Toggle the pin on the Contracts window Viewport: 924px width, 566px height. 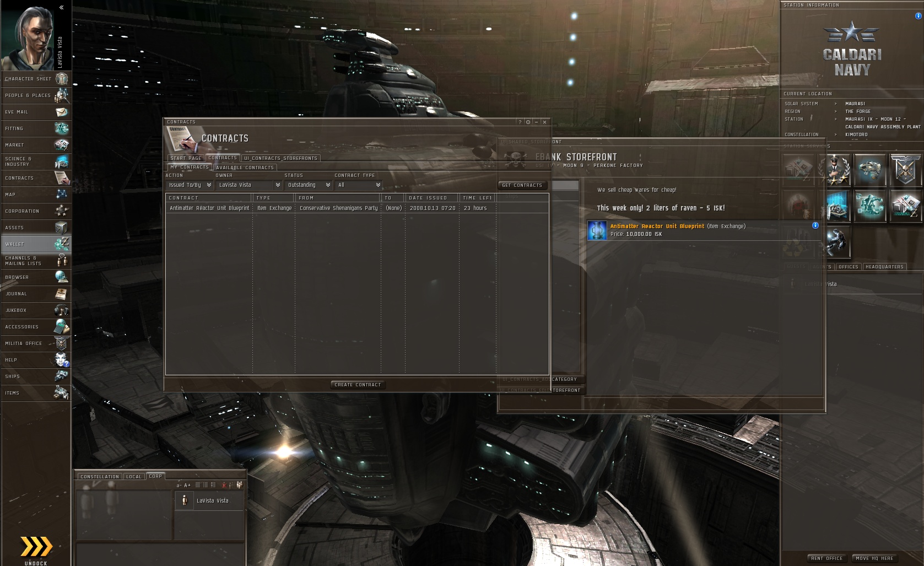(x=528, y=122)
